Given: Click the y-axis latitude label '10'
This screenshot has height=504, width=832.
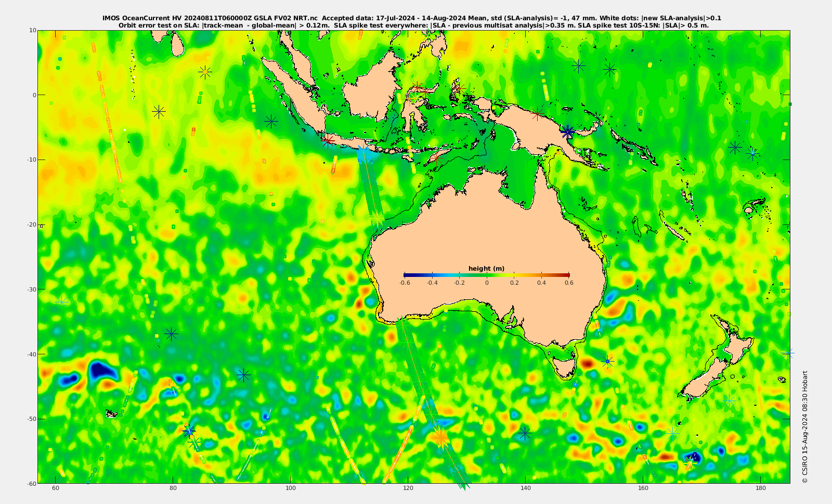Looking at the screenshot, I should click(x=33, y=30).
